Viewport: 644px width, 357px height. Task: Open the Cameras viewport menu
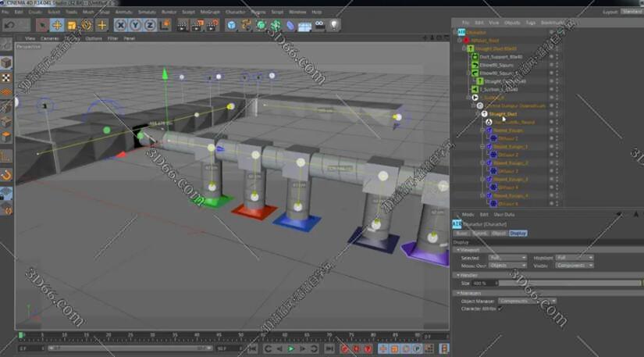click(x=49, y=38)
